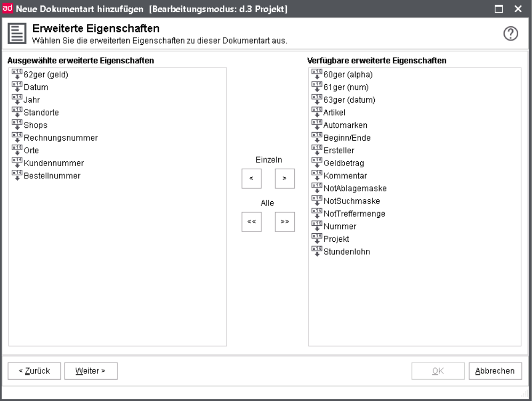Screen dimensions: 532x401
Task: Move single item right with > button
Action: tap(285, 178)
